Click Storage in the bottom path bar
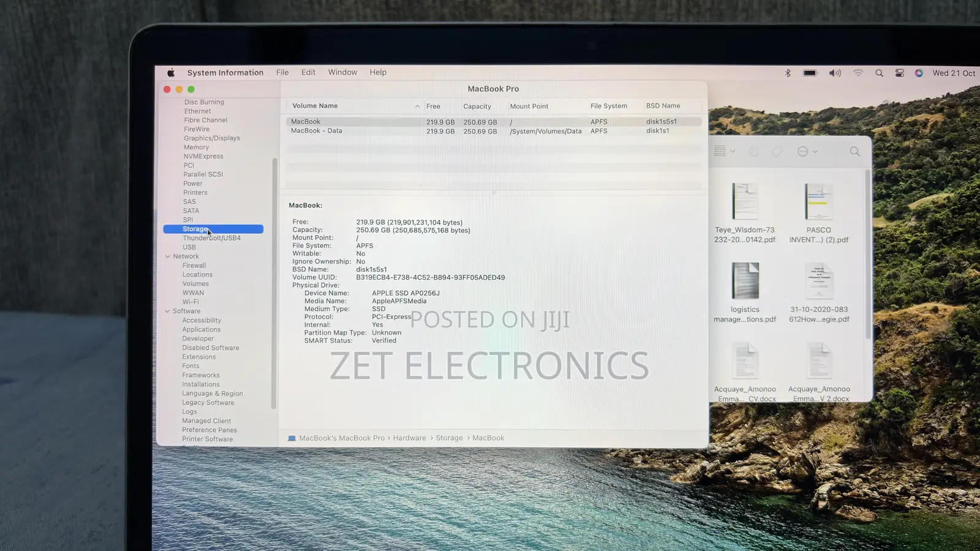 (449, 438)
